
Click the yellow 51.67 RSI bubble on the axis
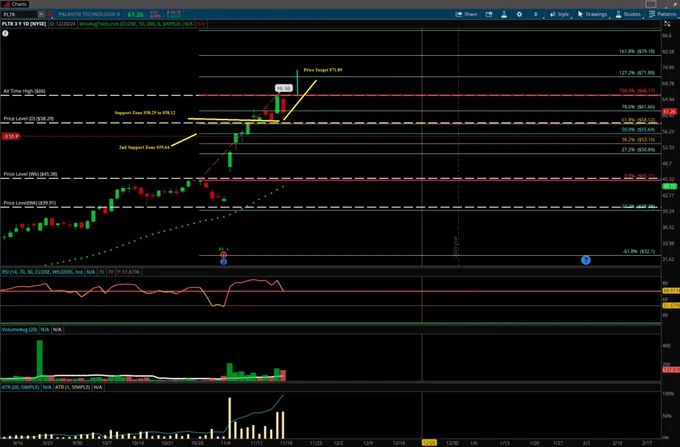671,306
